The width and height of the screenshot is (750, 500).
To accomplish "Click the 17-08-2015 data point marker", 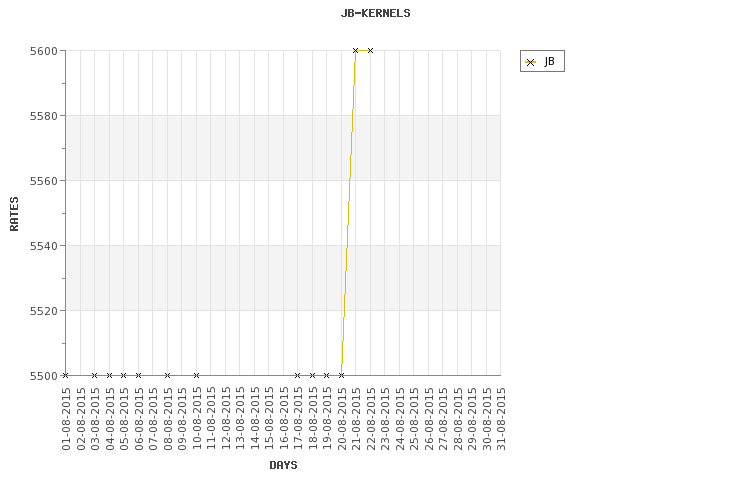I will coord(298,376).
